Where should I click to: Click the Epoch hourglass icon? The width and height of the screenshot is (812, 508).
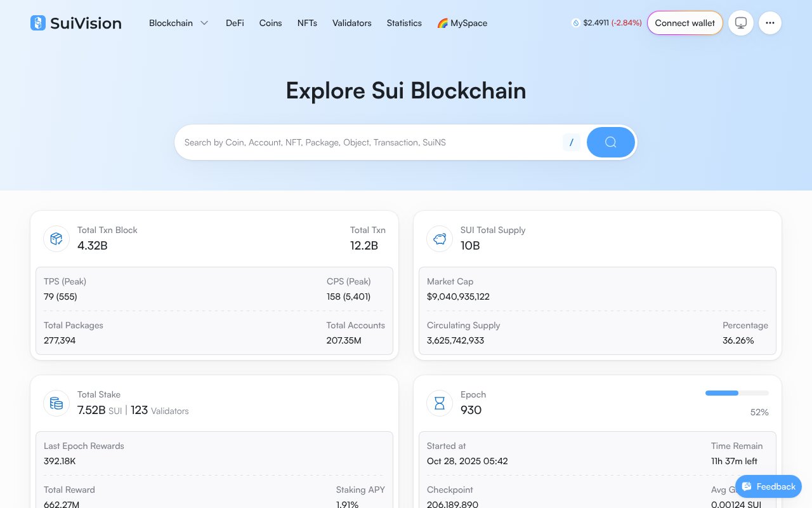point(440,403)
